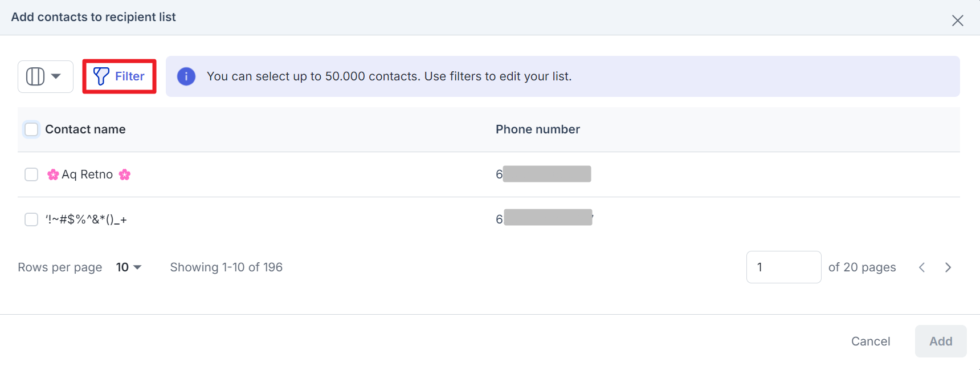Open the column layout icon
This screenshot has height=370, width=980.
[35, 76]
